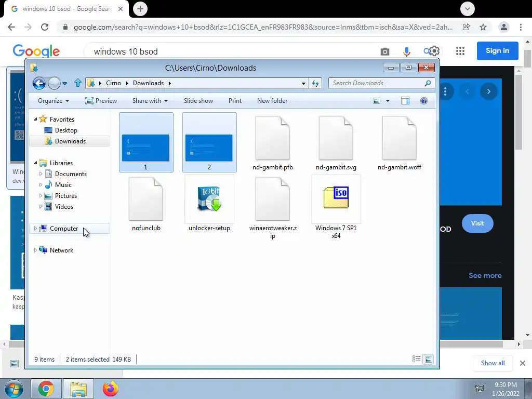Viewport: 532px width, 399px height.
Task: Expand the Videos library
Action: click(41, 207)
